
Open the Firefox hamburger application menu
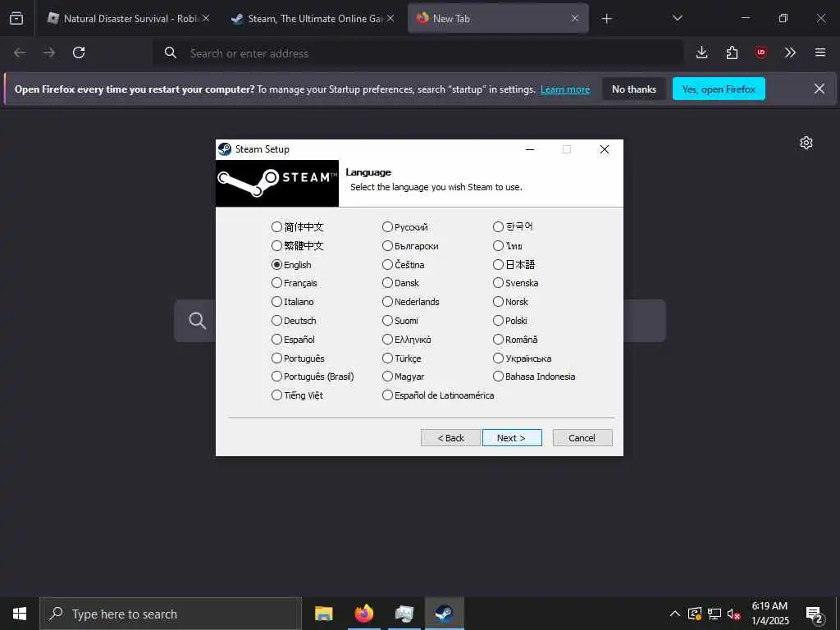[820, 52]
